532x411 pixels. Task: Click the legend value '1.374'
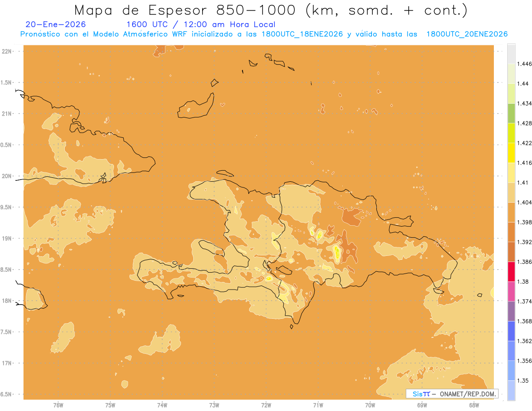pyautogui.click(x=524, y=301)
